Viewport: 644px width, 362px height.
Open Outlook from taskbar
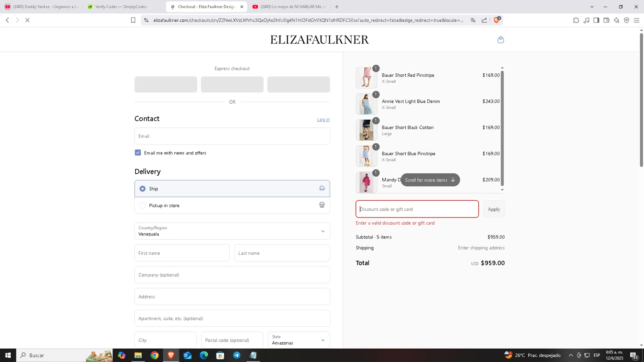(x=188, y=355)
